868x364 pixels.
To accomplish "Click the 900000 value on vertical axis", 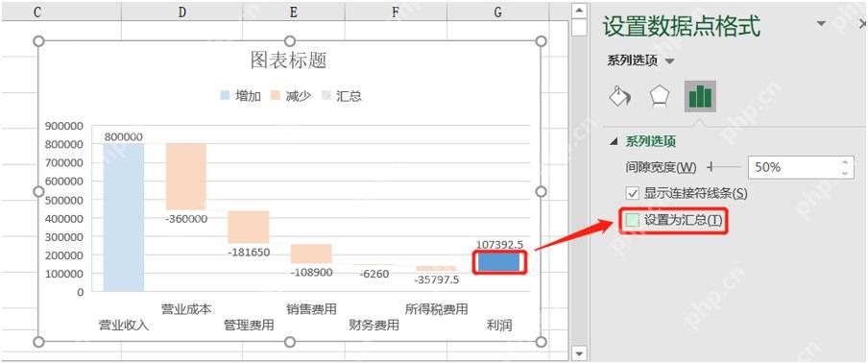I will tap(63, 126).
